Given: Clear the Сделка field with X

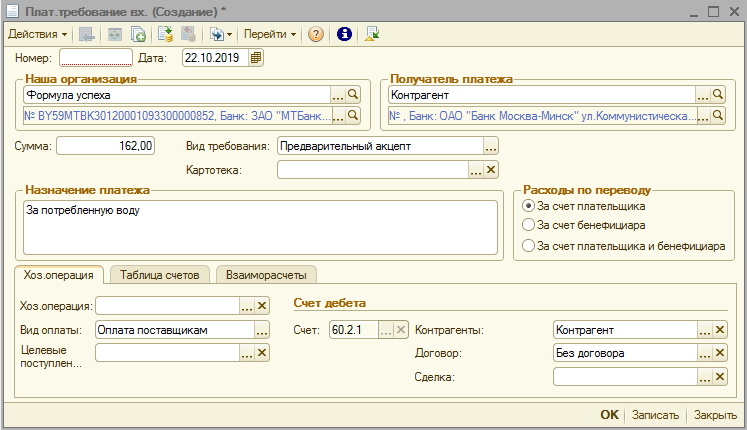Looking at the screenshot, I should click(x=719, y=377).
